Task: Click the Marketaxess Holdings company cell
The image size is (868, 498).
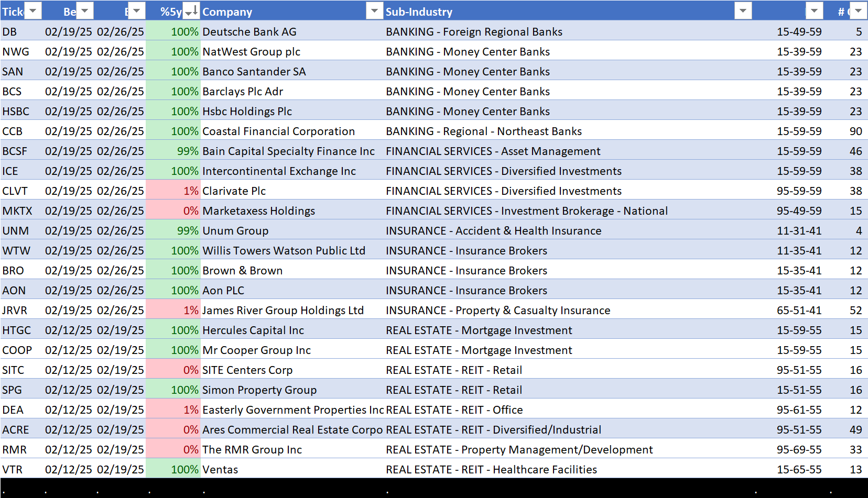Action: click(x=292, y=211)
